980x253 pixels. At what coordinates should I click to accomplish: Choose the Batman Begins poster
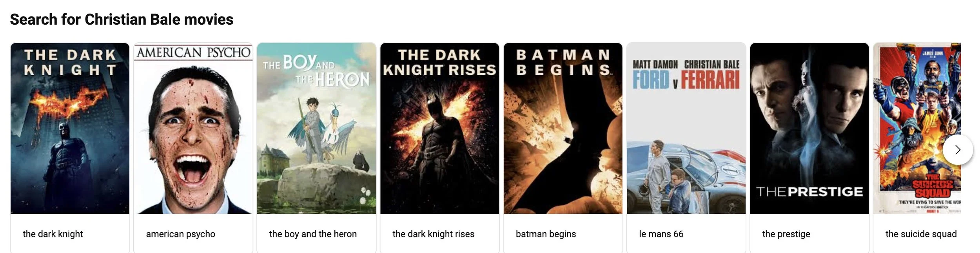click(x=563, y=128)
